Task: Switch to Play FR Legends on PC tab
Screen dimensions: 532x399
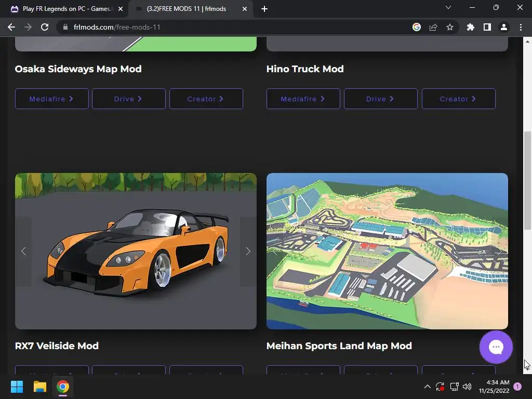Action: (66, 9)
